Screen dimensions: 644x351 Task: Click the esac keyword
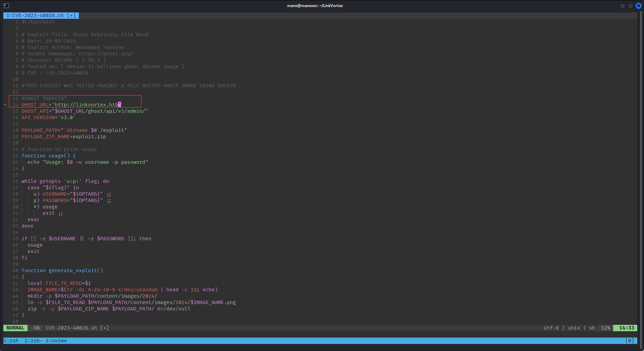point(34,219)
